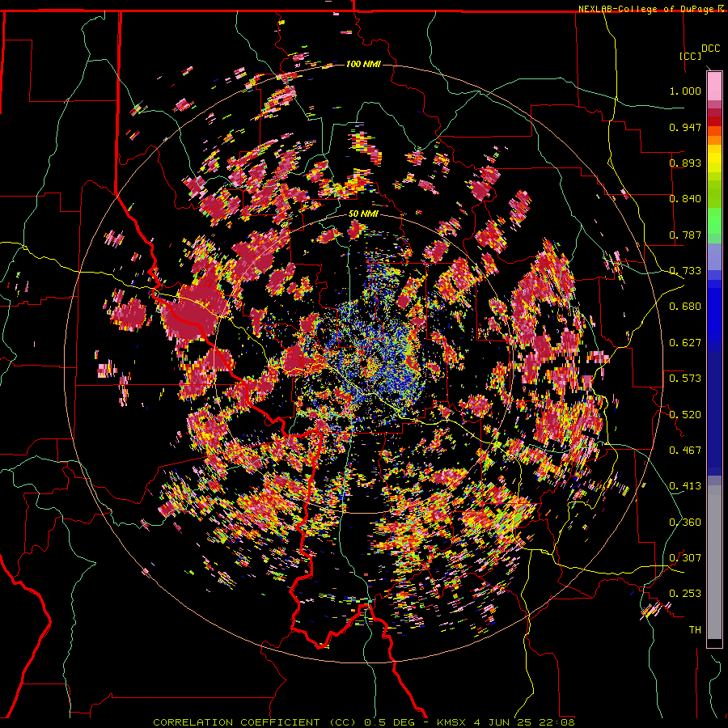This screenshot has height=728, width=728.
Task: Pick the yellow segment of the color bar
Action: point(714,159)
